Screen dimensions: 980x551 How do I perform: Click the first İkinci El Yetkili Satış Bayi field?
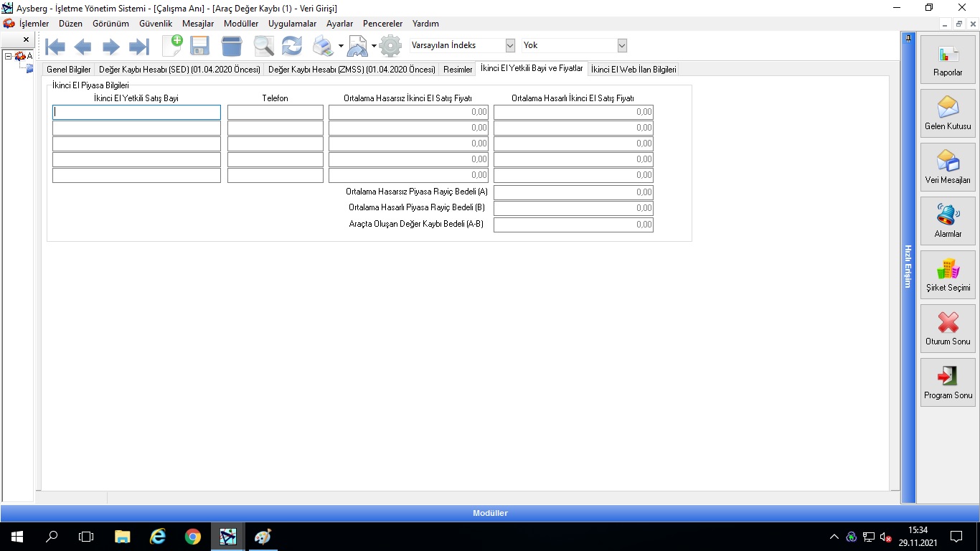click(136, 112)
